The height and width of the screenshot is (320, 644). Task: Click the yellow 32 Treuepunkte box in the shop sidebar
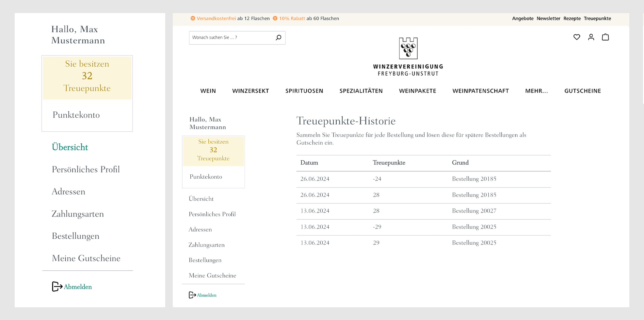(x=213, y=150)
